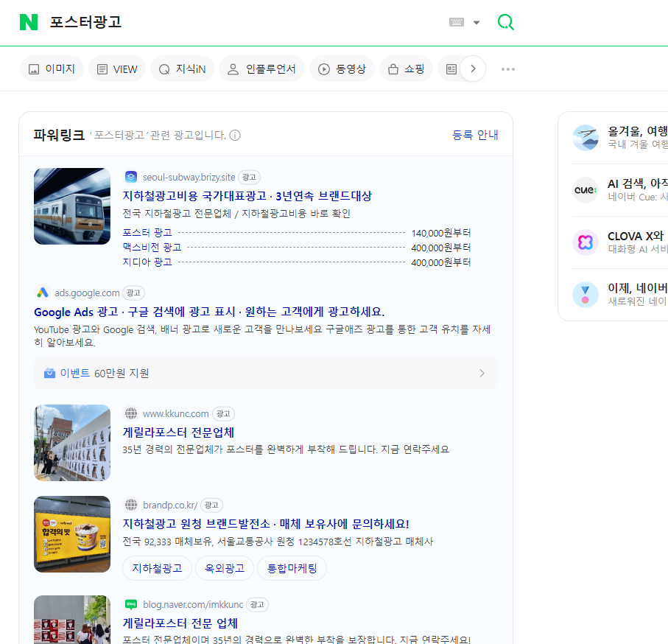Open the 게릴라포스터 전문업체 headline
Screen dimensions: 668x644
tap(178, 433)
